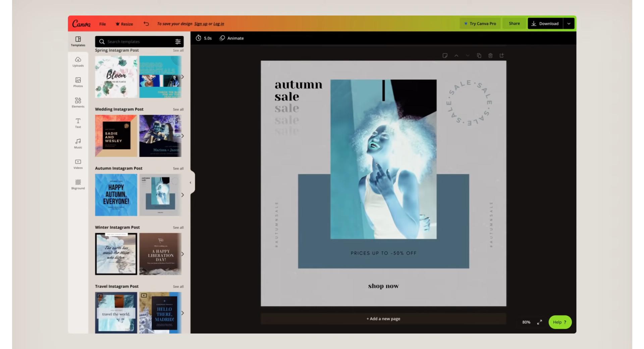The height and width of the screenshot is (349, 644).
Task: Open the 80% zoom level control
Action: click(x=526, y=322)
